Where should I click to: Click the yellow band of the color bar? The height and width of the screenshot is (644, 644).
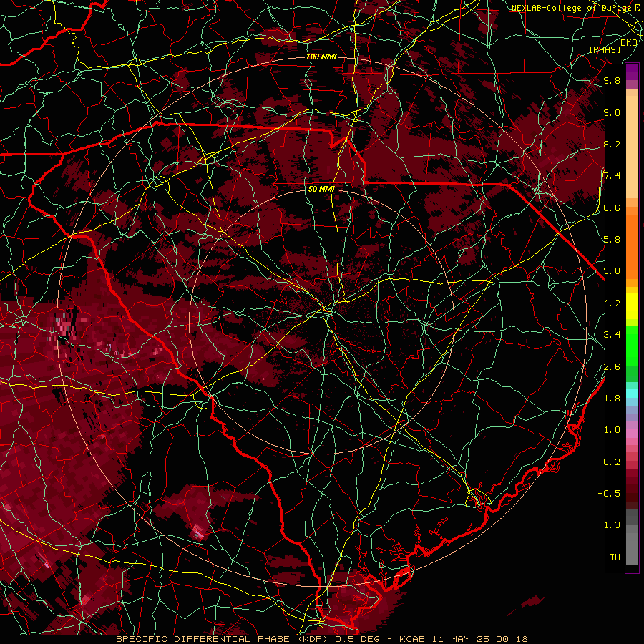pyautogui.click(x=632, y=306)
